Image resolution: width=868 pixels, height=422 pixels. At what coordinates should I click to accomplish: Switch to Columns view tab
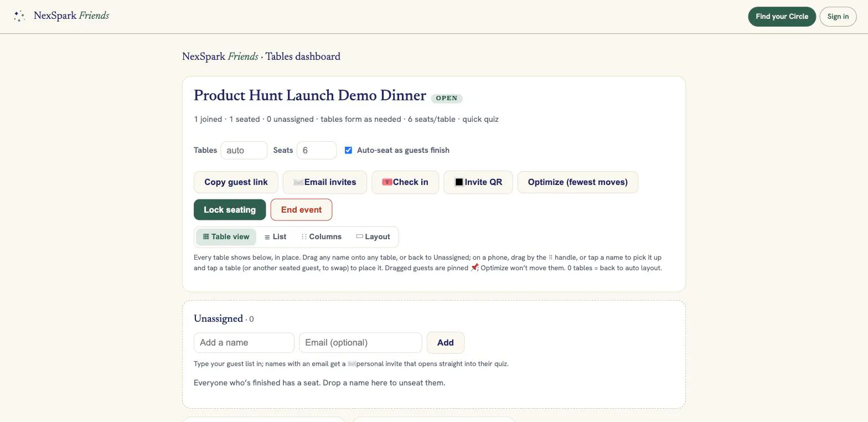tap(321, 237)
